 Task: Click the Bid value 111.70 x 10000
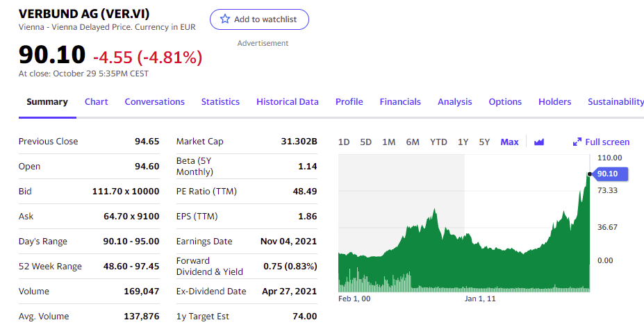click(x=126, y=191)
